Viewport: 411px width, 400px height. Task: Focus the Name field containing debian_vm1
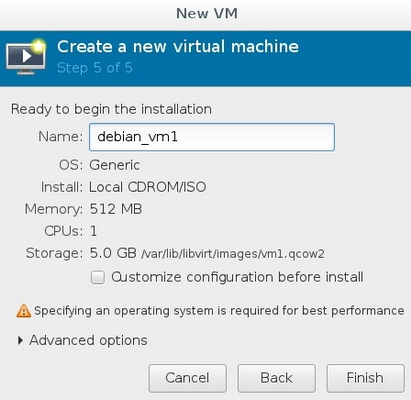pyautogui.click(x=212, y=137)
